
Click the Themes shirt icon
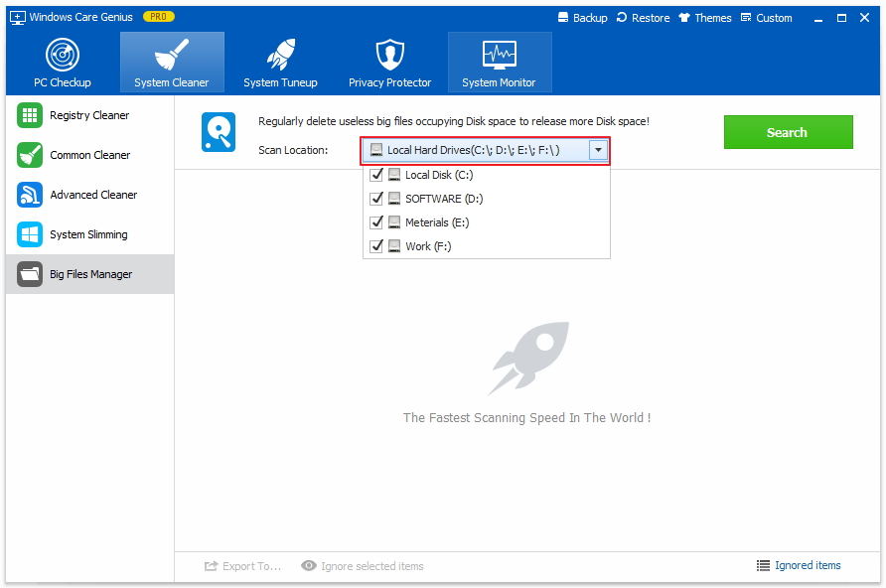click(x=684, y=18)
